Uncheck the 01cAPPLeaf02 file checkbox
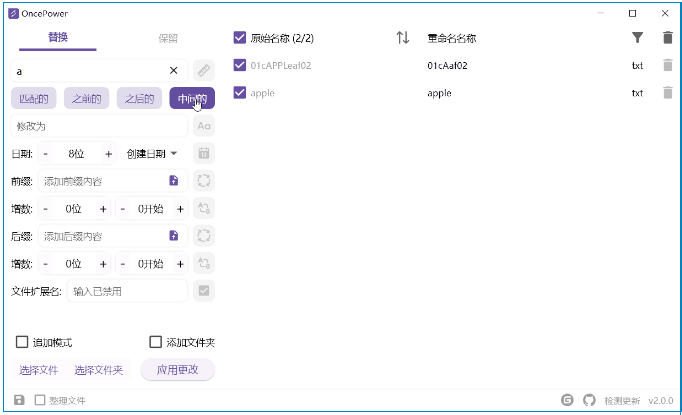The width and height of the screenshot is (682, 415). click(240, 65)
